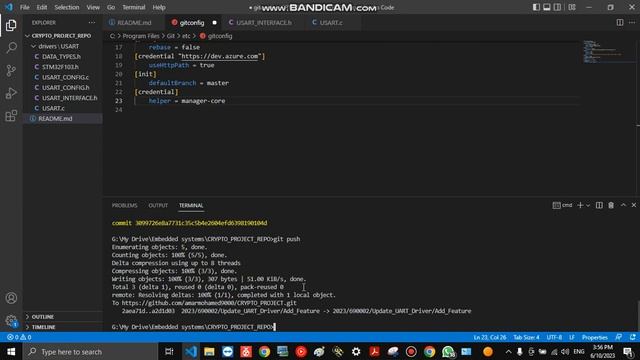
Task: Select README.md in explorer tree
Action: pos(62,118)
